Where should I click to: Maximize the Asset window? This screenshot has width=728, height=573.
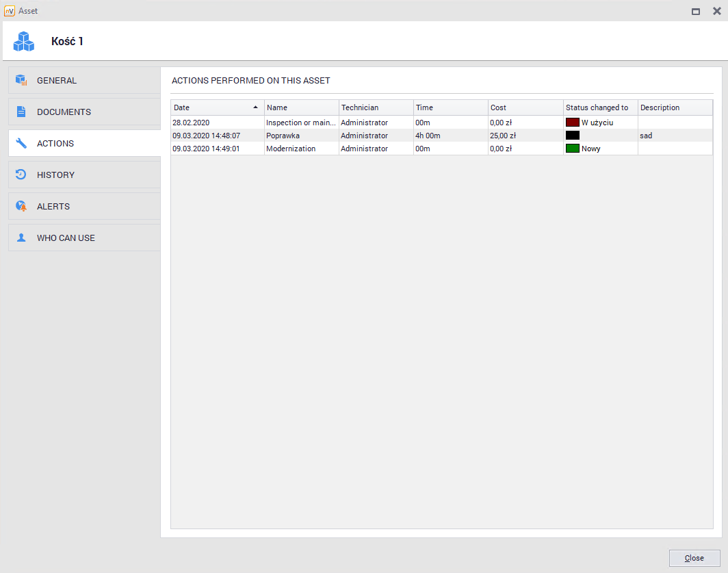click(x=696, y=11)
